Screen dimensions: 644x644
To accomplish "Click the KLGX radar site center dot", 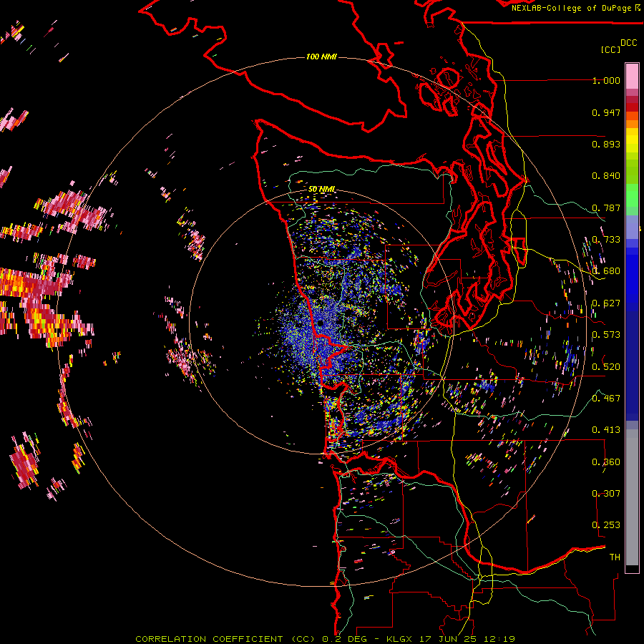I will [321, 323].
